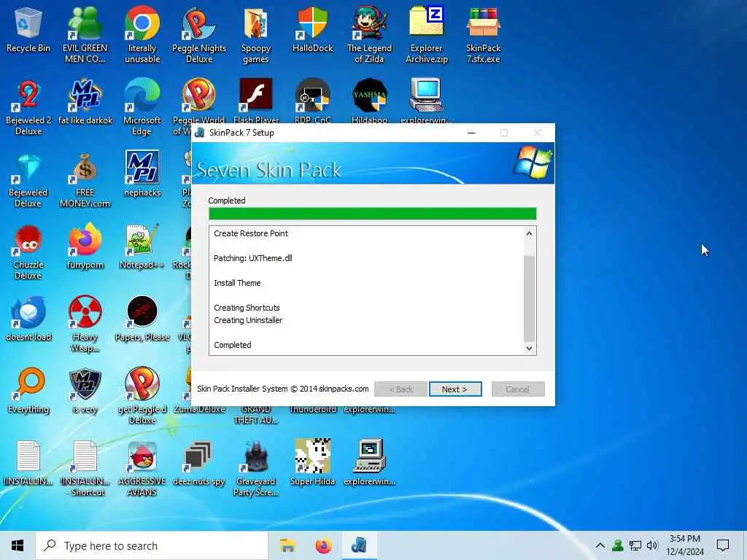Select doesnt load Thunderbird-style icon
This screenshot has height=560, width=747.
28,319
